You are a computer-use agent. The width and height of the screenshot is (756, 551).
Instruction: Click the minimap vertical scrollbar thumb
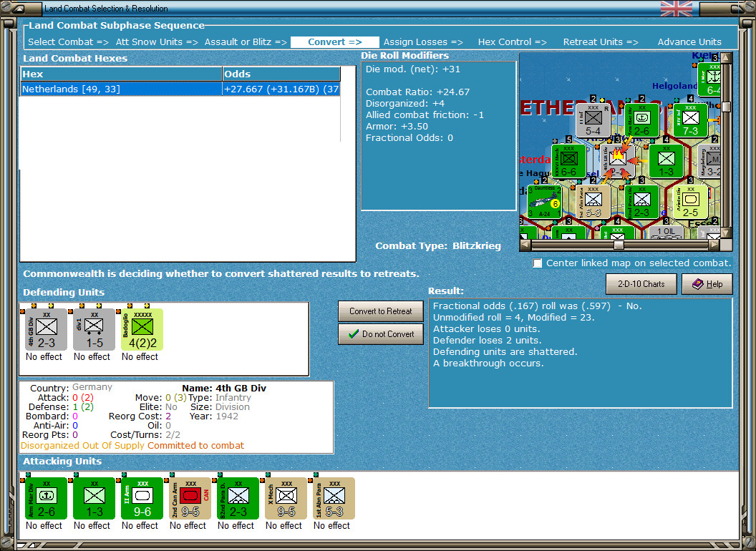[726, 107]
